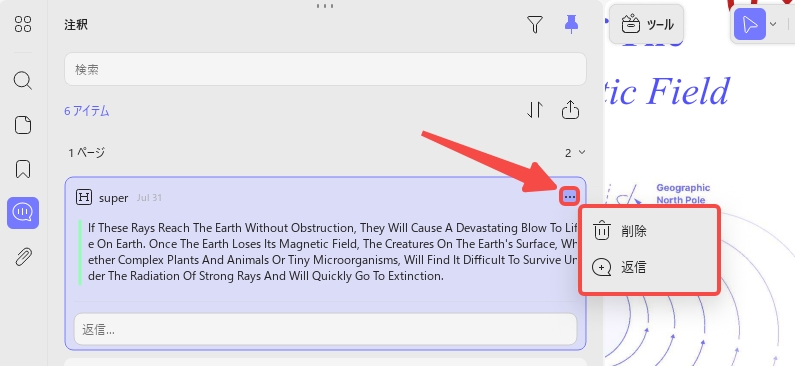795x366 pixels.
Task: Click the filter funnel icon
Action: (535, 24)
